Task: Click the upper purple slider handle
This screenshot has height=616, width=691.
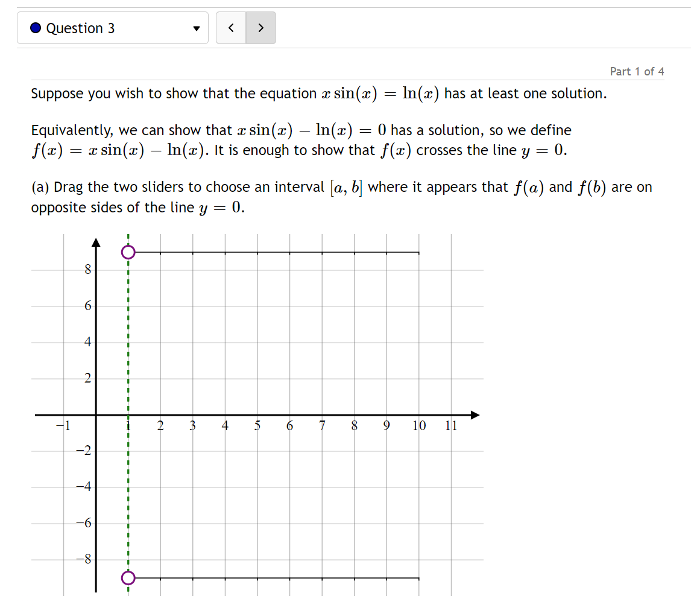Action: click(128, 252)
